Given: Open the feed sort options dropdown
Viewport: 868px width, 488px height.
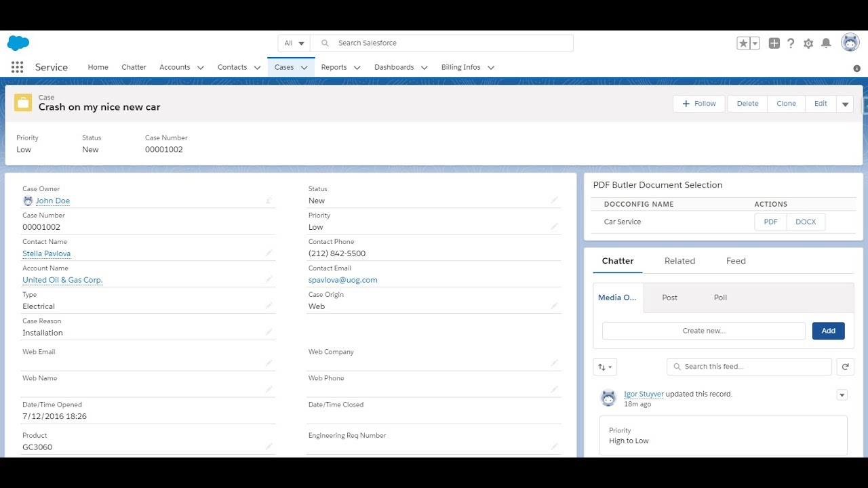Looking at the screenshot, I should [x=606, y=367].
